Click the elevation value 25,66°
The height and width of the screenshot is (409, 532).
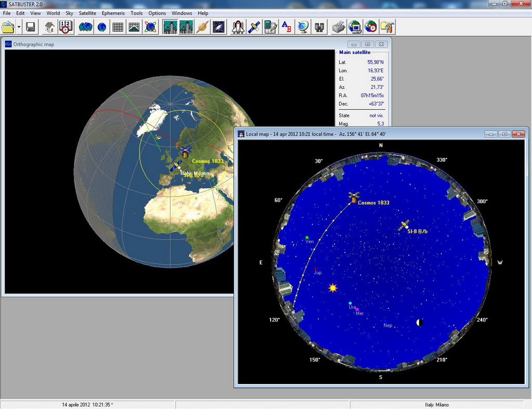tap(377, 79)
